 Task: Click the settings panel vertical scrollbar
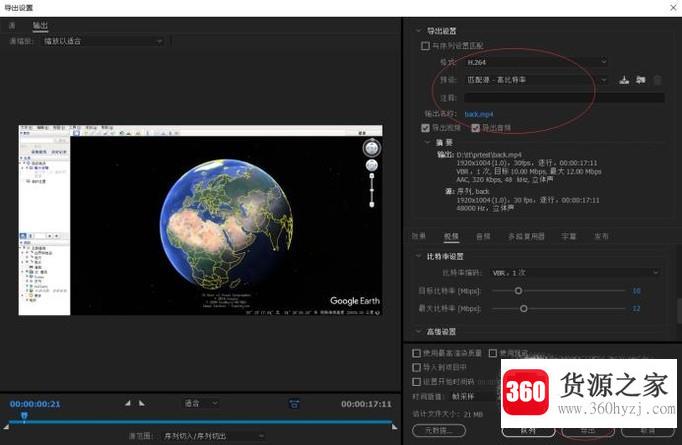pyautogui.click(x=679, y=310)
